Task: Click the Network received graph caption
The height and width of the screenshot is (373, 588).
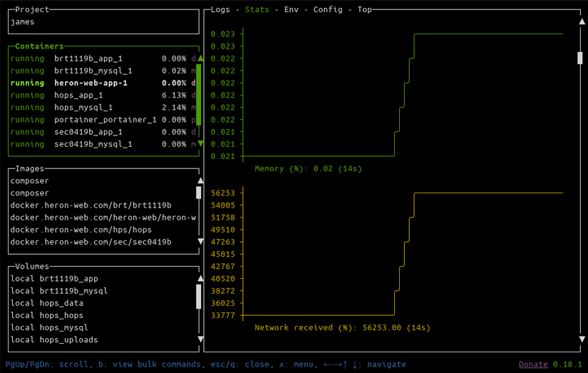Action: (x=342, y=327)
